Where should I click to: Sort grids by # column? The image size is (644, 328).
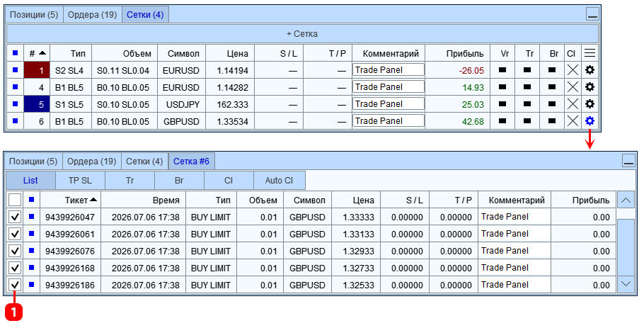[x=37, y=53]
